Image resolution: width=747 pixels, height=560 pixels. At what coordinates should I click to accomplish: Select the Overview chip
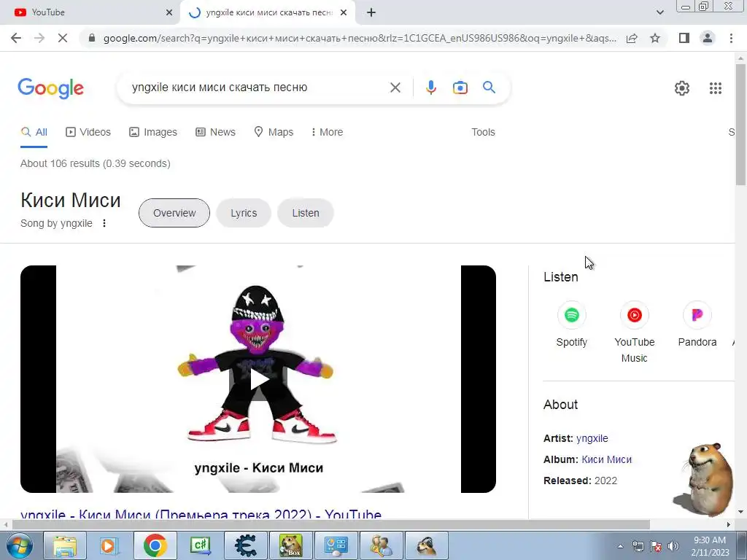174,213
